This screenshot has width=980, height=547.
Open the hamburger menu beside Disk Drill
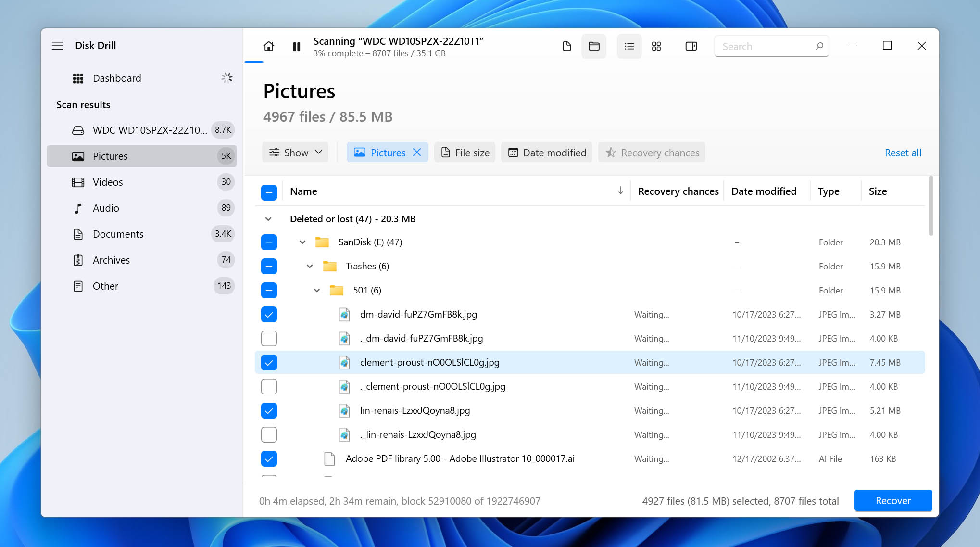pos(57,46)
